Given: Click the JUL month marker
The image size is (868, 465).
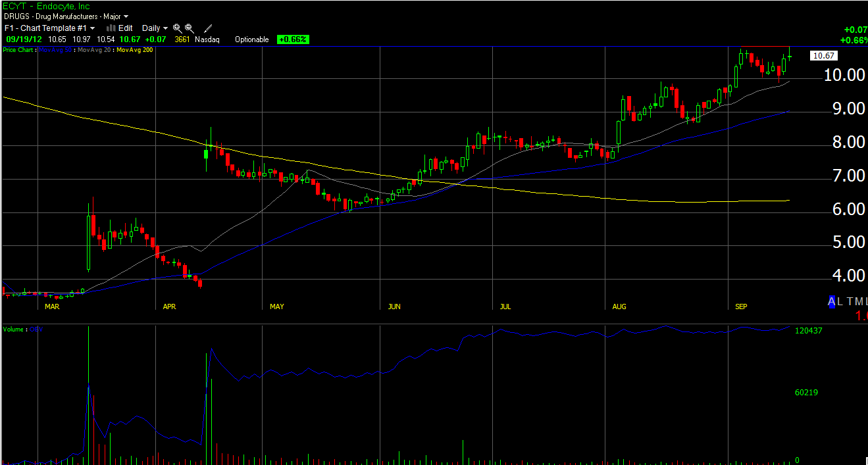Looking at the screenshot, I should click(x=505, y=306).
